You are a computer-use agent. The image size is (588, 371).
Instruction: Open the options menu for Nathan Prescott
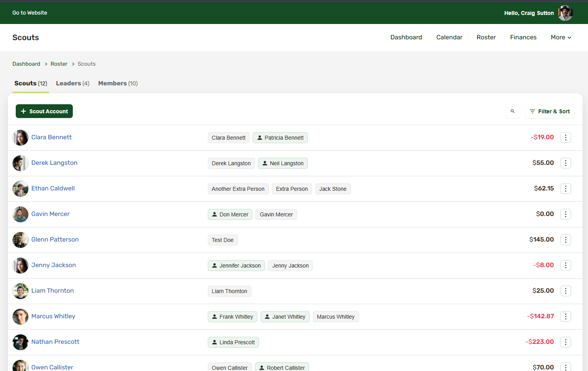tap(566, 342)
